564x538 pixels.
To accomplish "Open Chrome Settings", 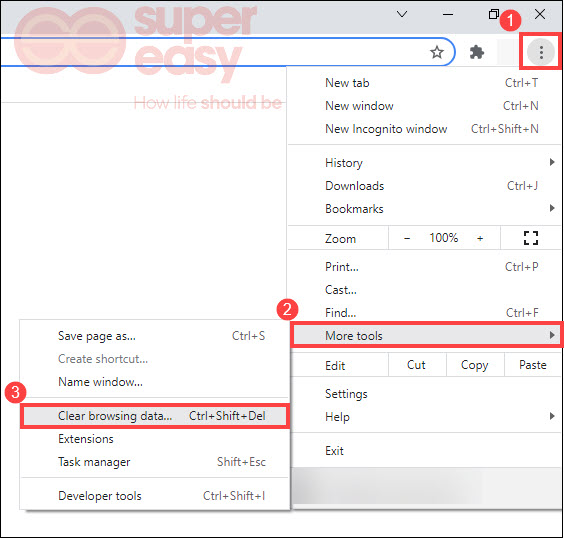I will pos(424,393).
